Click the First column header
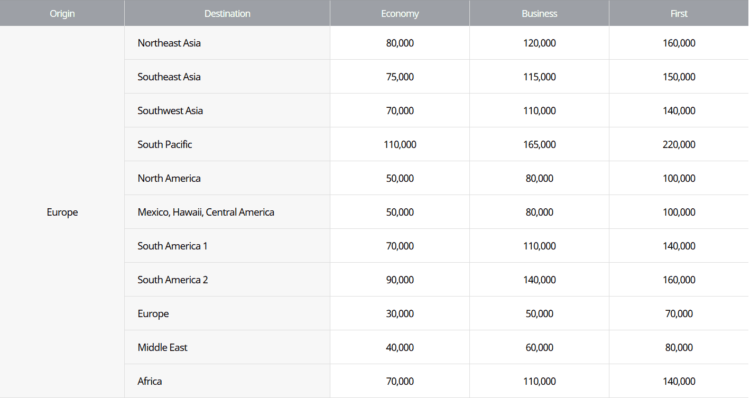The image size is (750, 398). (x=679, y=13)
